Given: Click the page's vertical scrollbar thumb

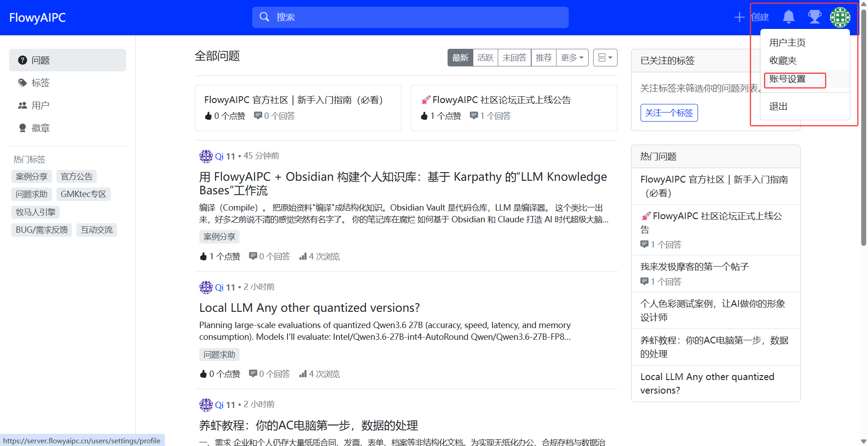Looking at the screenshot, I should [x=863, y=127].
